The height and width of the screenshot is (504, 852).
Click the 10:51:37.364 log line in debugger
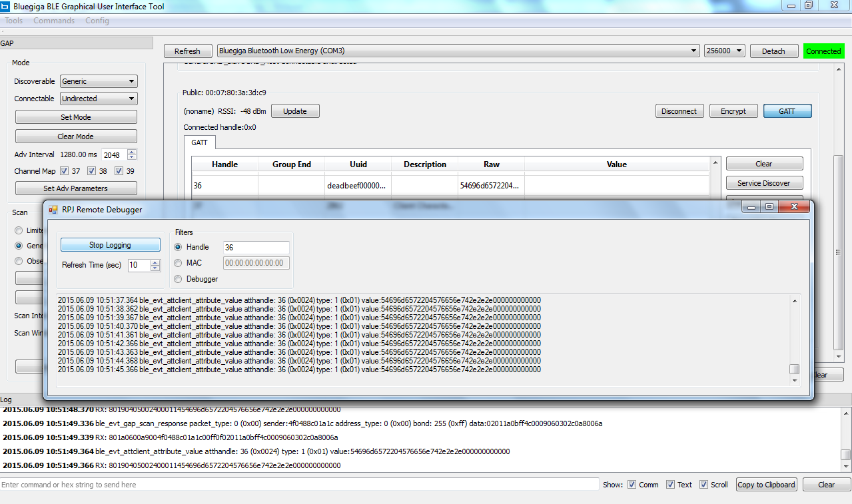300,300
